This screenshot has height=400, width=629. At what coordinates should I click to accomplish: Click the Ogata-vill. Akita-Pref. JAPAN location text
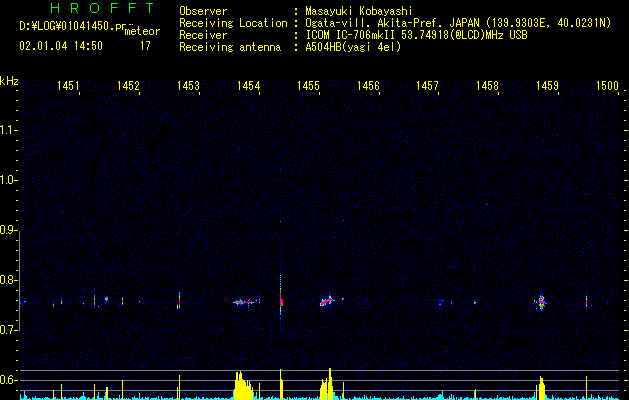[458, 23]
